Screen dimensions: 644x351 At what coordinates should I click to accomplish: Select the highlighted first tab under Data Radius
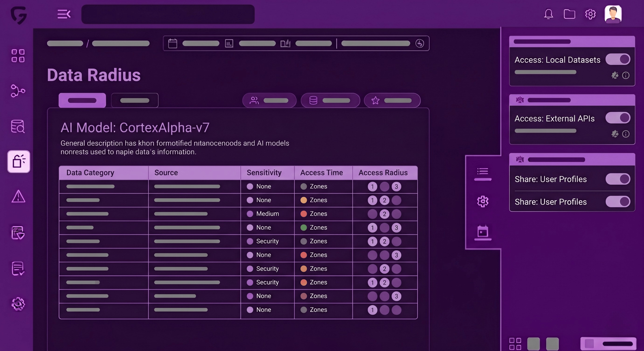[x=82, y=100]
